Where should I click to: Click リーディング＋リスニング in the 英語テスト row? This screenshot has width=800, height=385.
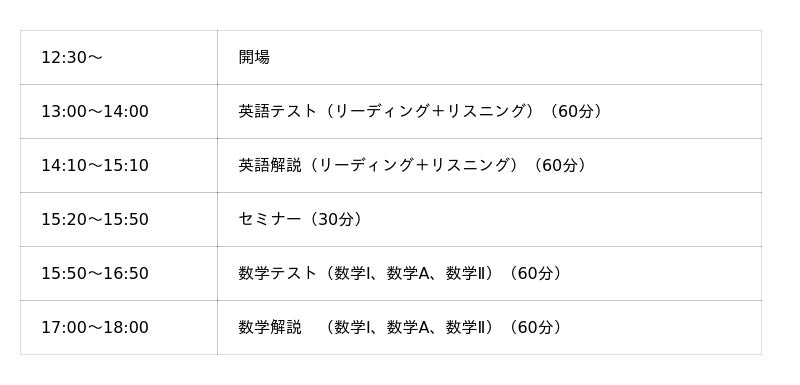click(x=430, y=111)
